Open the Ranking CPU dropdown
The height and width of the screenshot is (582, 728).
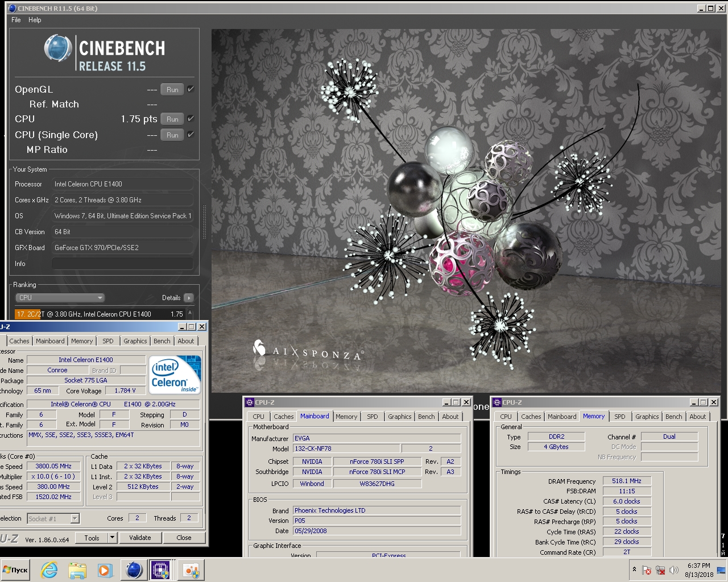point(60,298)
